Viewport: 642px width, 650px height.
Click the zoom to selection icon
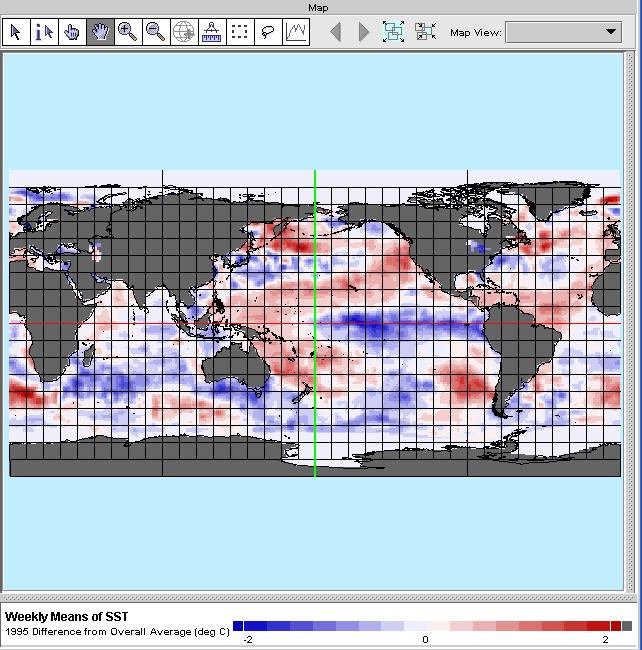[x=426, y=32]
